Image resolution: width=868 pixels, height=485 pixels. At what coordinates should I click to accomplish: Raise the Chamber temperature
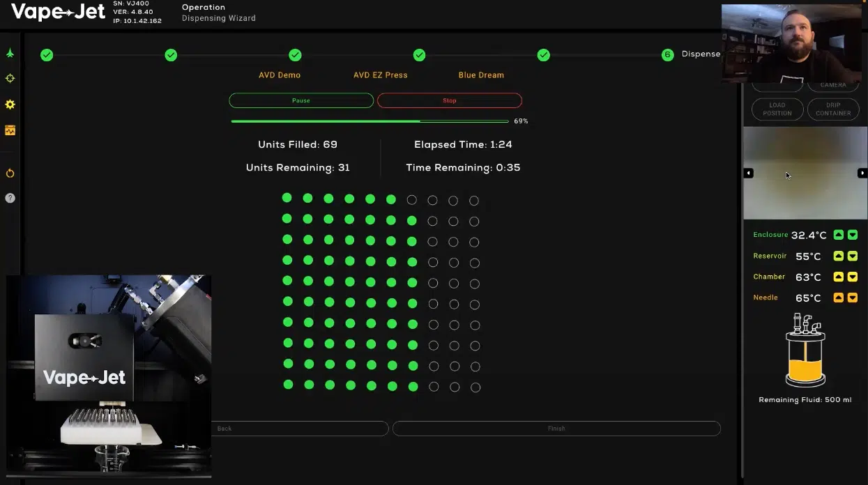(x=839, y=277)
